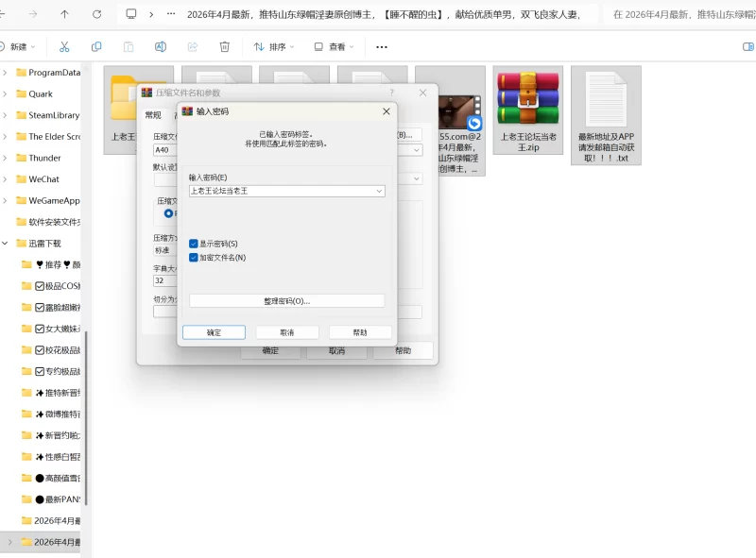Click the 整理密码(O)... button

[x=287, y=301]
